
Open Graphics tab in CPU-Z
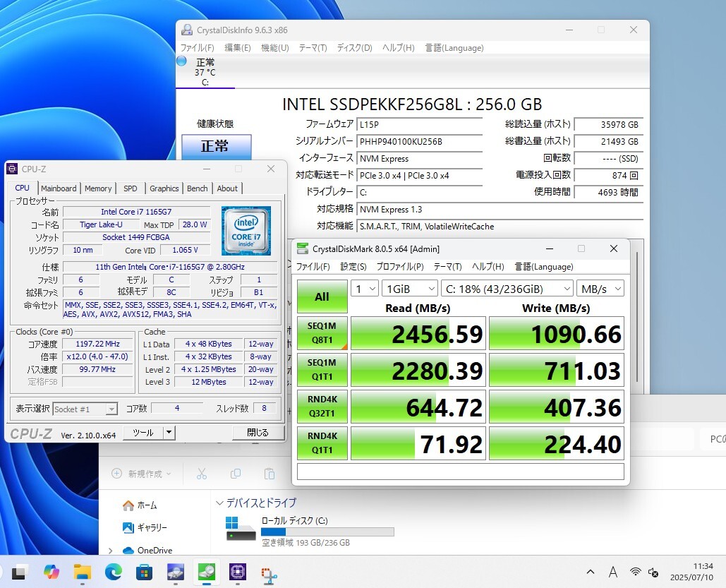[x=164, y=188]
